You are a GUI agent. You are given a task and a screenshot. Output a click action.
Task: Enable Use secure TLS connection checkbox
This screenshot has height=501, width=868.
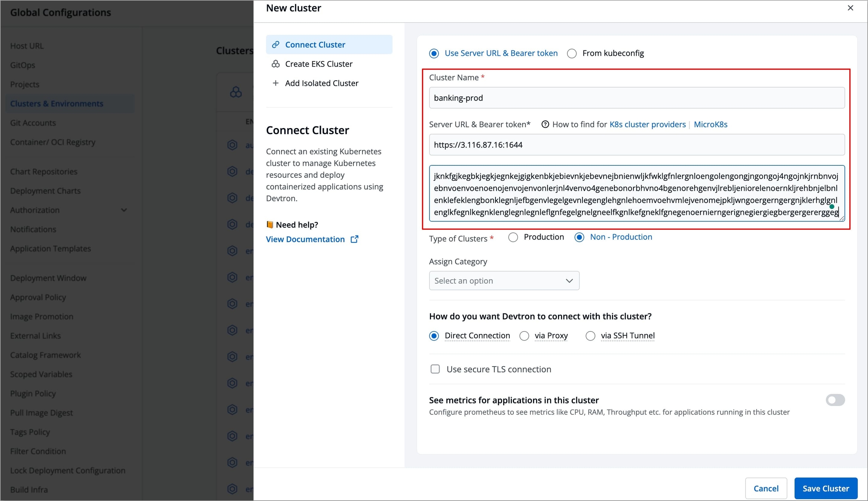[435, 369]
